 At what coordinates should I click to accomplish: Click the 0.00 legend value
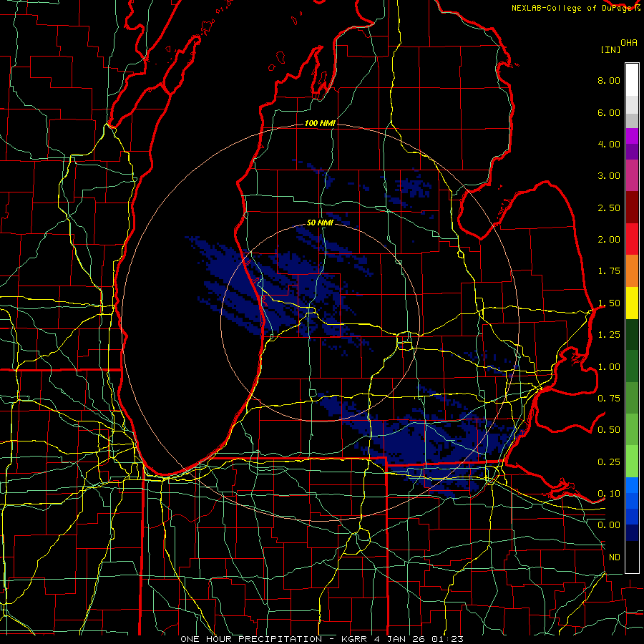tap(609, 525)
